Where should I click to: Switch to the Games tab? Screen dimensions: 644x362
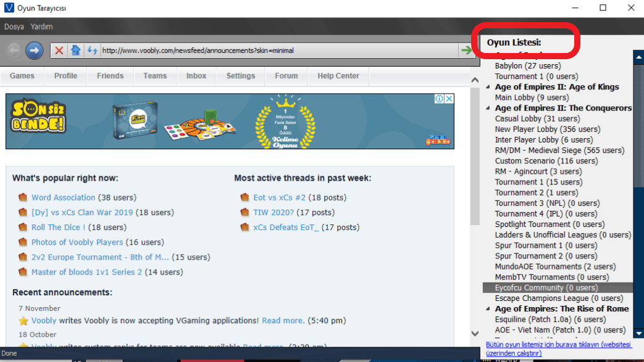tap(22, 76)
